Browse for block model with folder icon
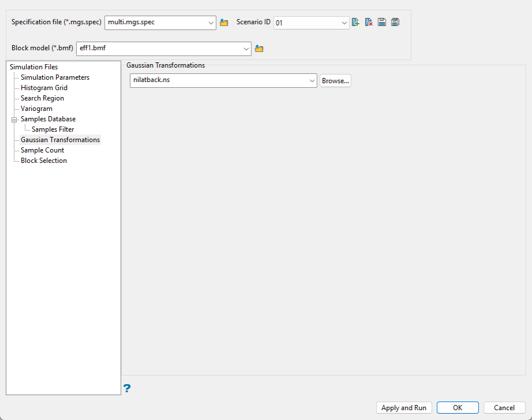 259,49
